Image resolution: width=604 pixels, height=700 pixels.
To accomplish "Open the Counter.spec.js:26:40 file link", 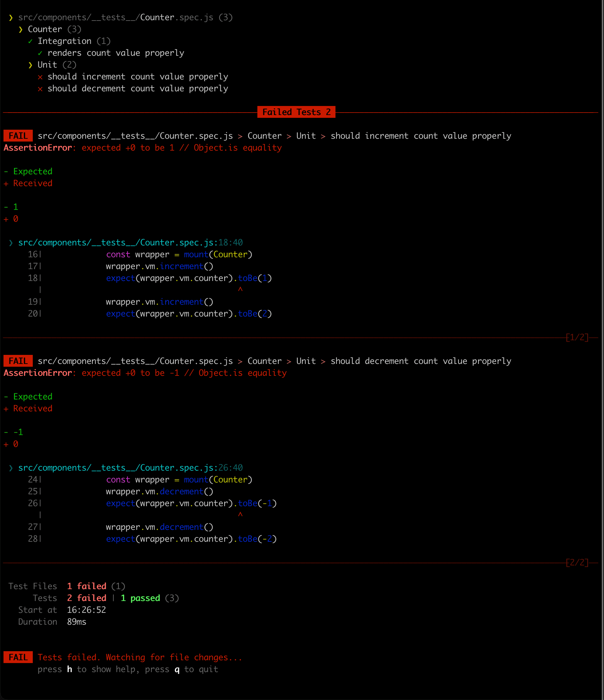I will pyautogui.click(x=130, y=468).
